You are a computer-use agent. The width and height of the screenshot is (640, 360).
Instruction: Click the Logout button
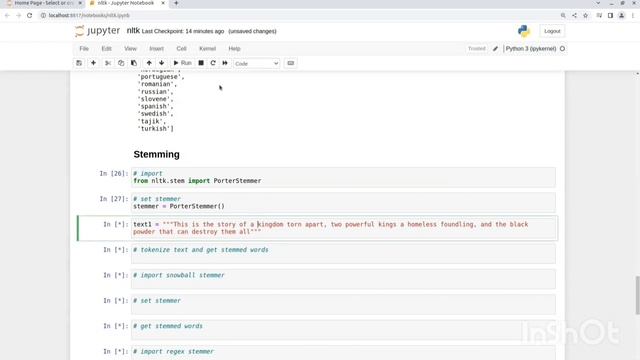pyautogui.click(x=552, y=31)
